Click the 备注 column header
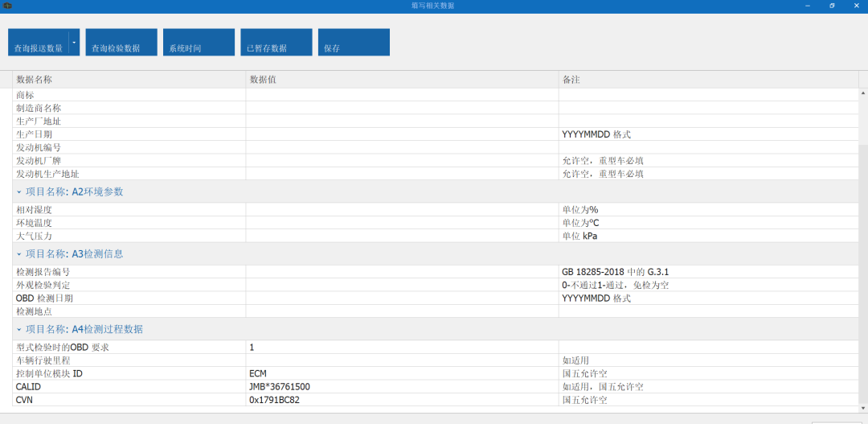 click(x=709, y=80)
